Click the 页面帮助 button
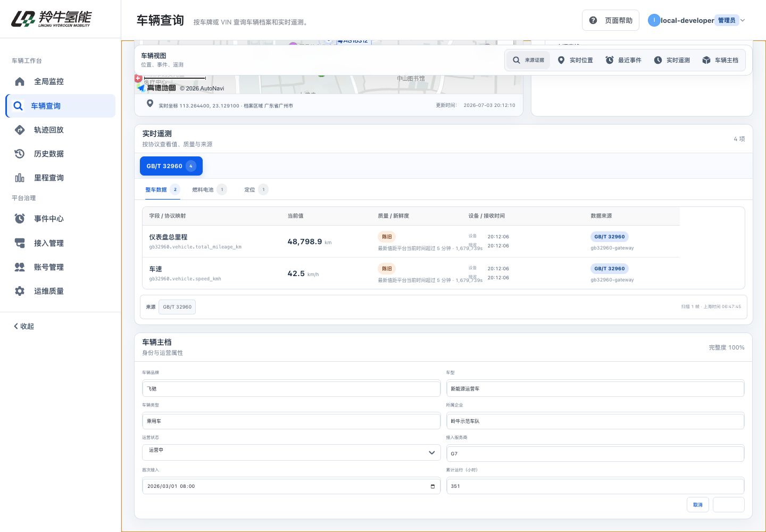This screenshot has width=766, height=532. pos(611,20)
